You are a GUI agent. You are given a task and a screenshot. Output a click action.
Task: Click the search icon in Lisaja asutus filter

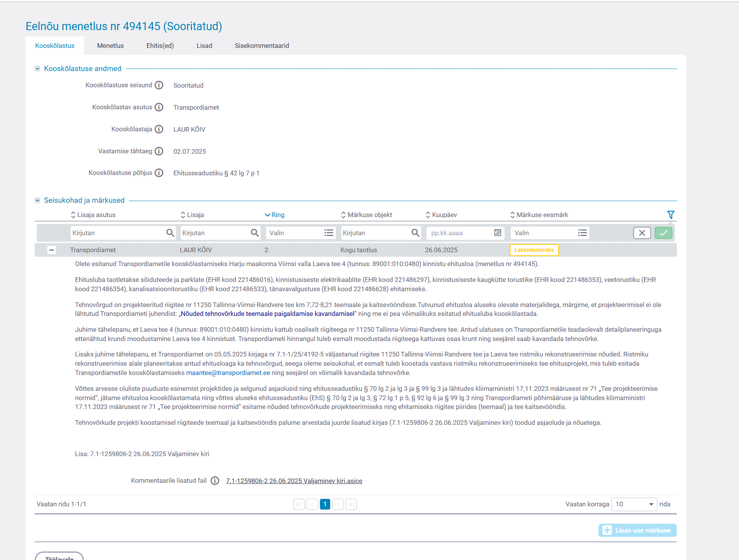point(170,233)
